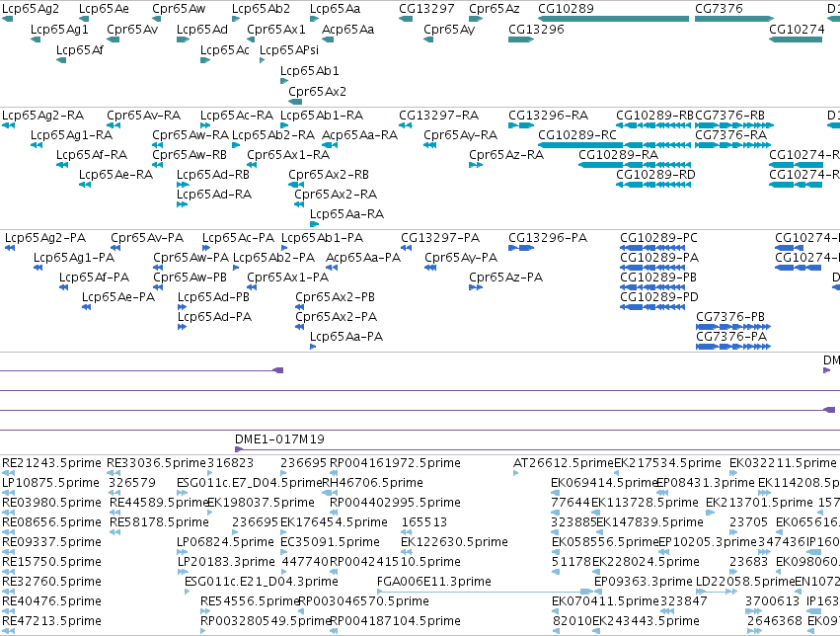Select the Cpr65Ax1-PA protein label
Viewport: 840px width, 636px height.
(x=287, y=277)
